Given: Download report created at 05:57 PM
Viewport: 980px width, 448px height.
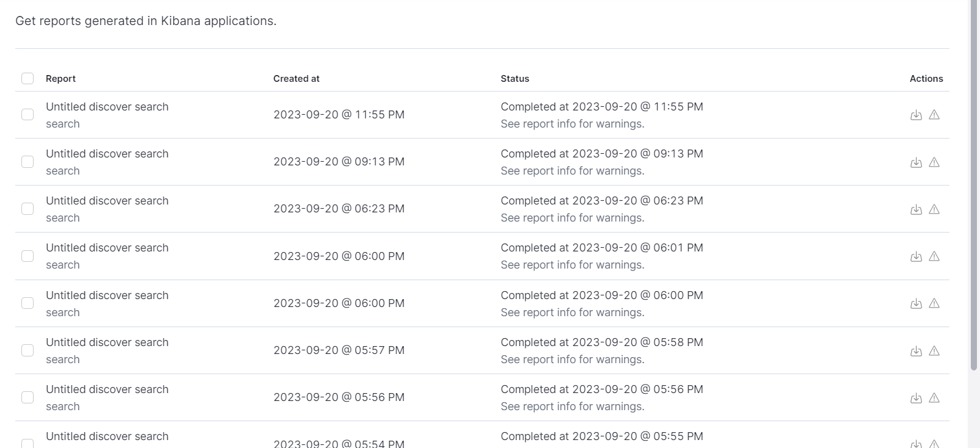Looking at the screenshot, I should [x=916, y=351].
